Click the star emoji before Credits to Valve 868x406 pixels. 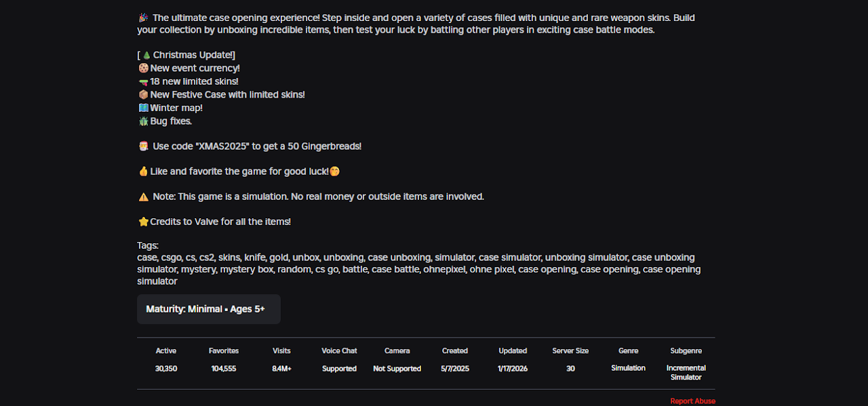coord(143,222)
